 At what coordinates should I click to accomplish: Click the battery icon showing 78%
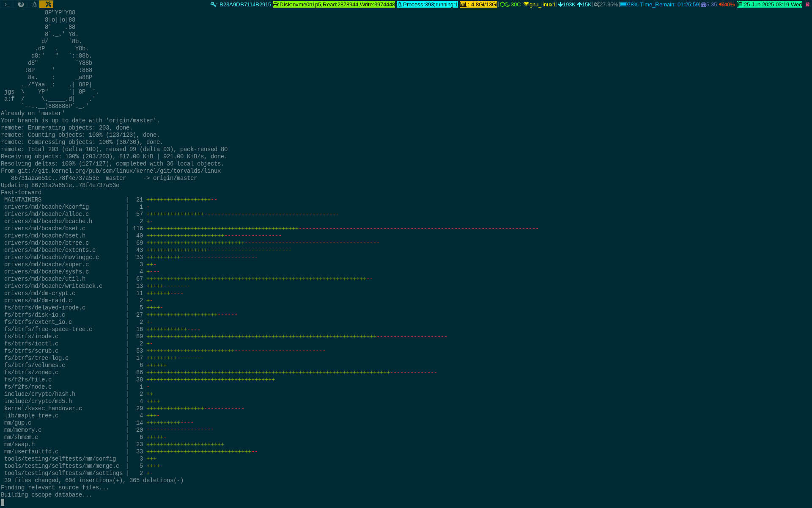[x=624, y=5]
